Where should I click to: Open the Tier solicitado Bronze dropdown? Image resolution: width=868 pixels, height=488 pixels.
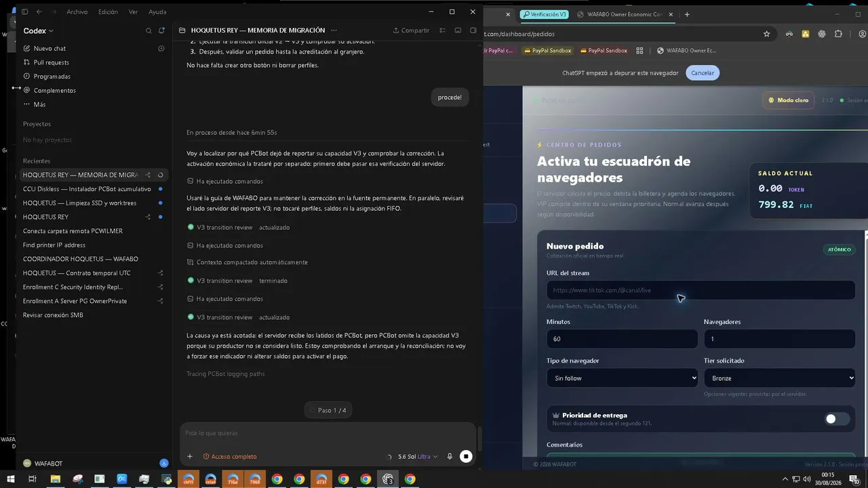[x=779, y=378]
